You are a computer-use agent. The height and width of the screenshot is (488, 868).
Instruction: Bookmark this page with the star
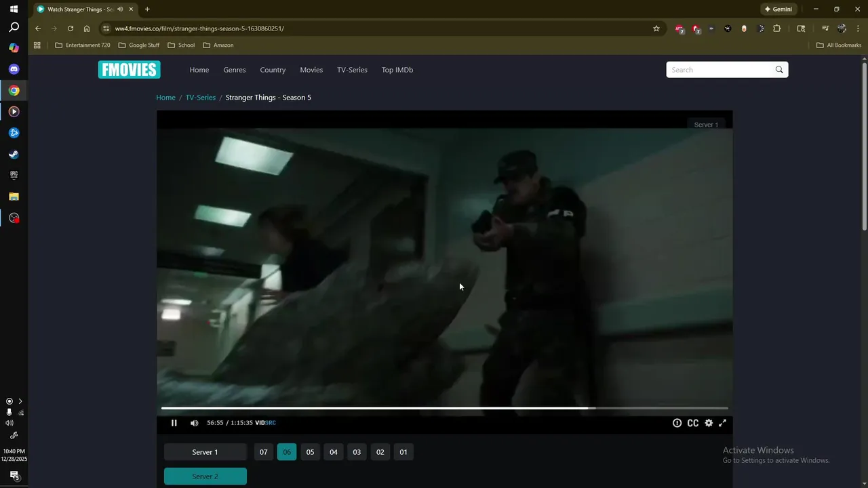(x=656, y=28)
